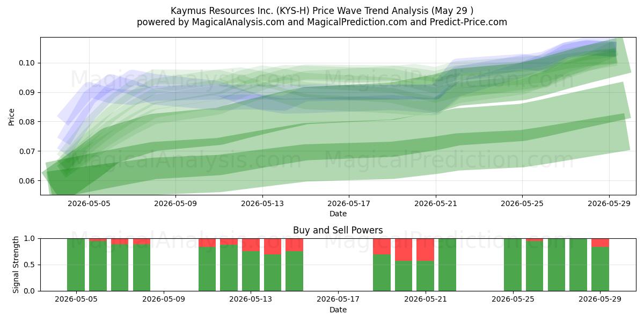Image resolution: width=644 pixels, height=322 pixels.
Task: Select the 0.10 price axis tick
Action: pos(28,63)
